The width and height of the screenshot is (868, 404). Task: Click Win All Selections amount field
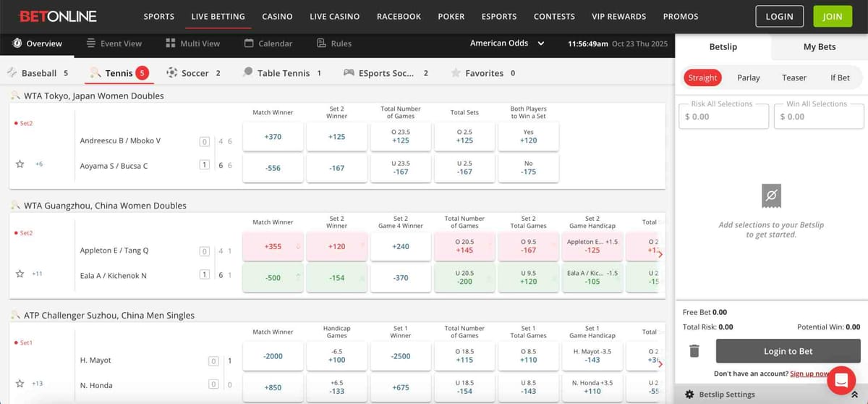click(x=819, y=117)
